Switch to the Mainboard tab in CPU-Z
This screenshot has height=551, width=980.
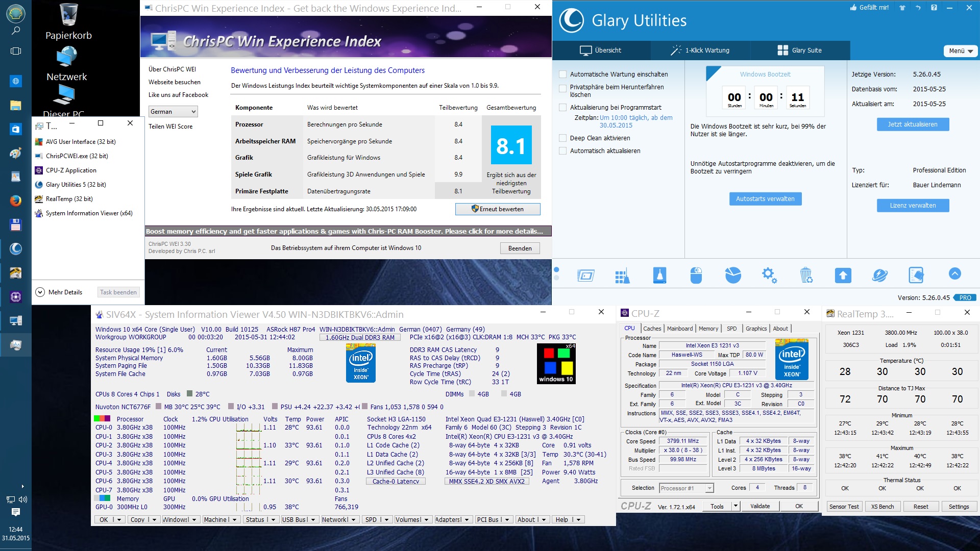click(x=679, y=329)
